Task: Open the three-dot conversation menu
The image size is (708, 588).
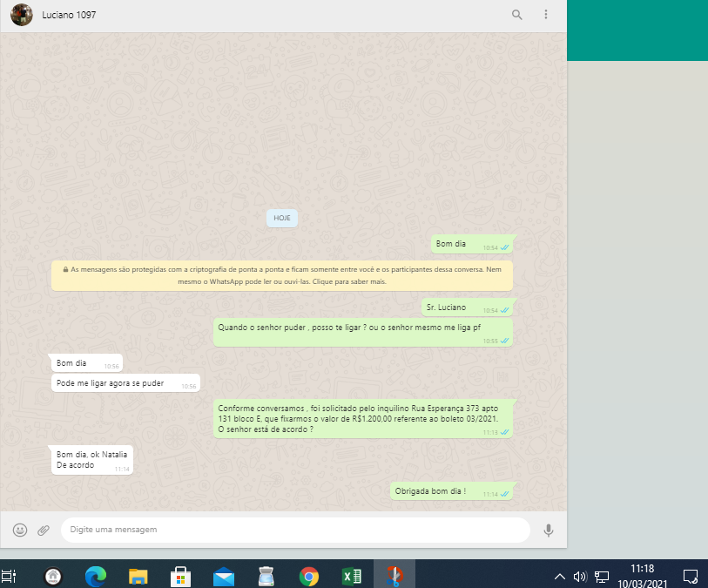Action: click(x=546, y=15)
